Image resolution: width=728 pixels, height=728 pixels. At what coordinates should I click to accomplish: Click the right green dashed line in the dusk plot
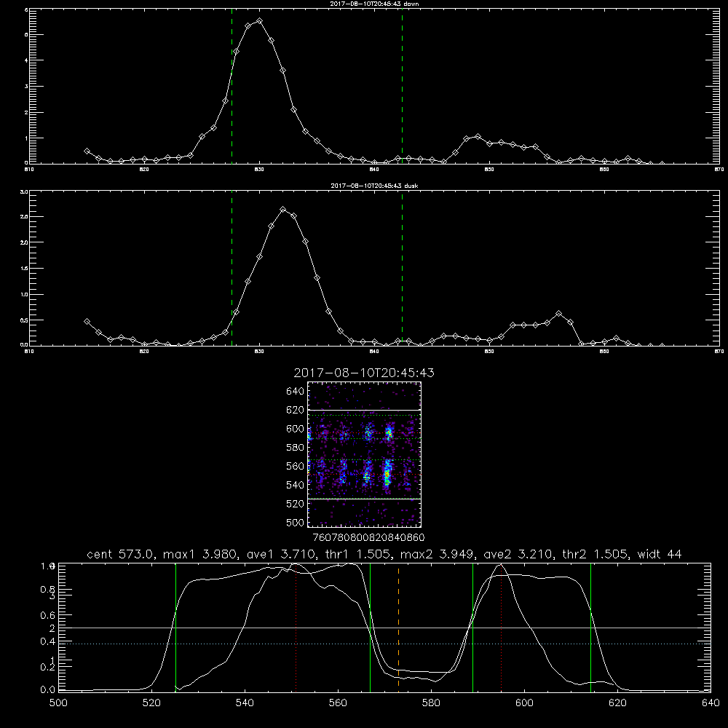click(402, 268)
